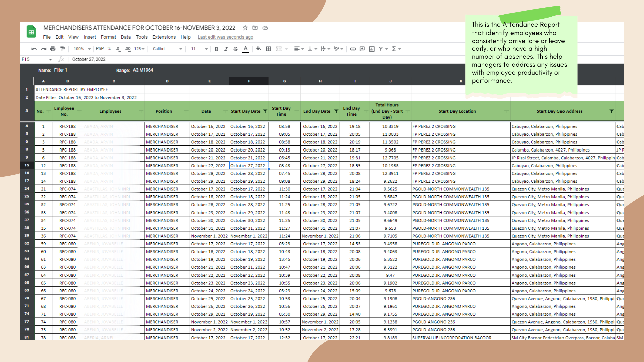The height and width of the screenshot is (362, 644).
Task: Click the 'Filter 1' name field
Action: point(61,70)
